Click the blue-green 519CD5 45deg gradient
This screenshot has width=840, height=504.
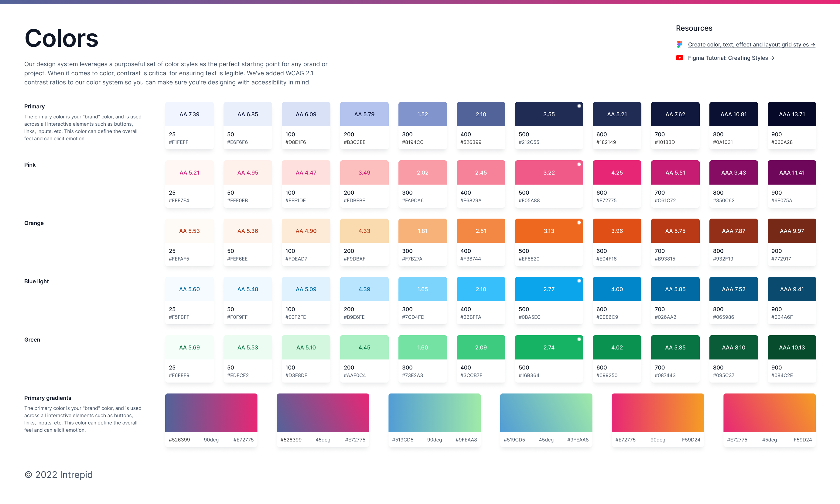point(545,413)
